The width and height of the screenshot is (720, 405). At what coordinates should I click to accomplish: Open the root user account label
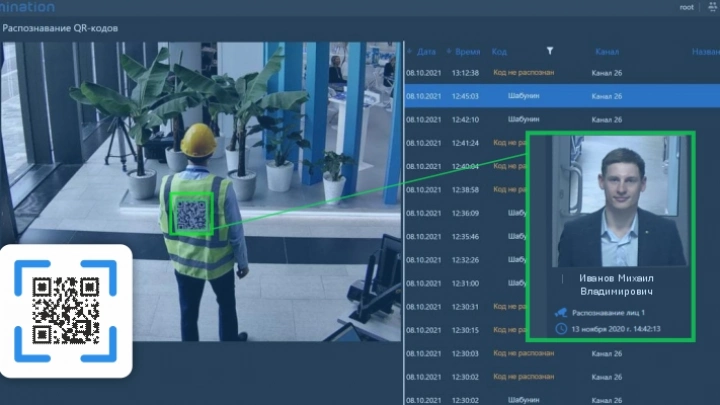pos(686,7)
